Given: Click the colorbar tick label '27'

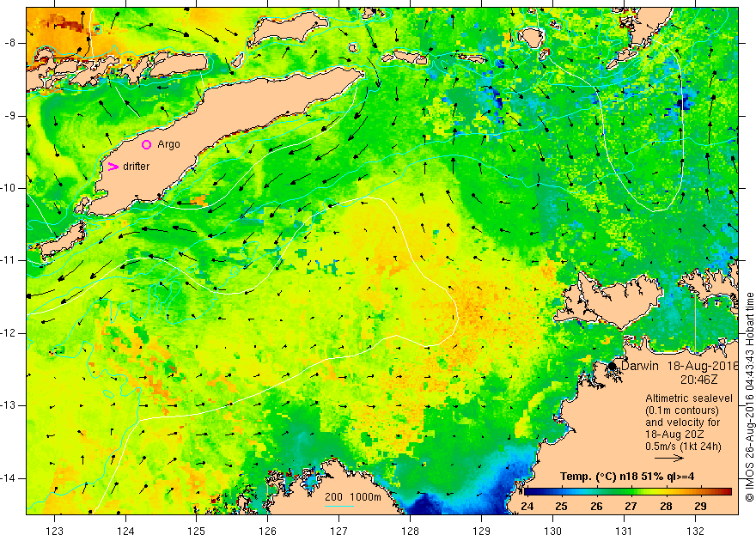Looking at the screenshot, I should click(631, 507).
